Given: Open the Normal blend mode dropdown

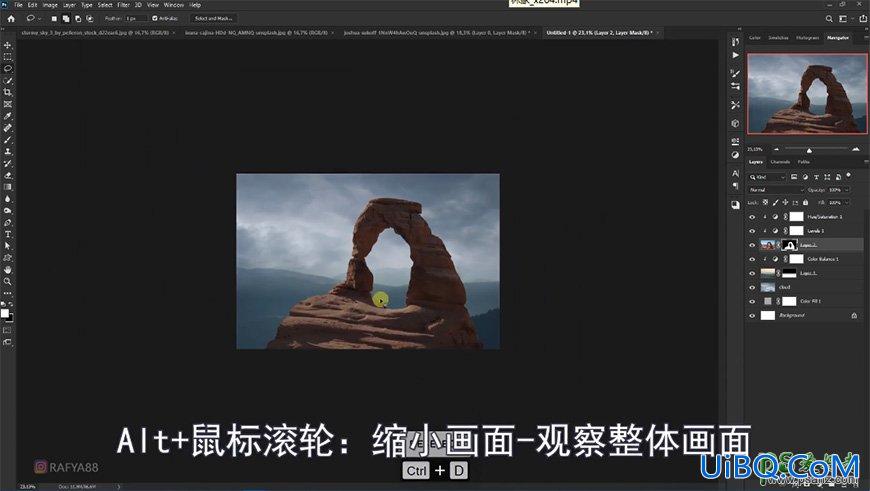Looking at the screenshot, I should tap(776, 190).
